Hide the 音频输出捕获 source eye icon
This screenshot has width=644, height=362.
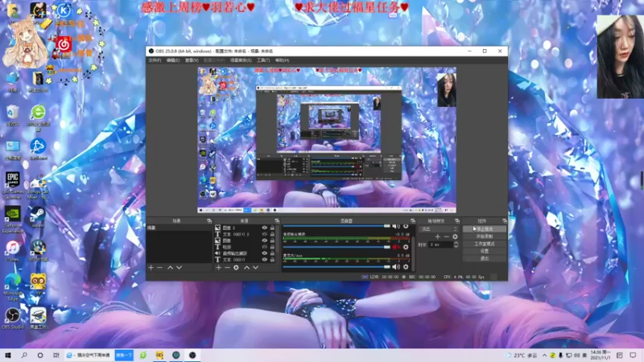click(x=265, y=253)
